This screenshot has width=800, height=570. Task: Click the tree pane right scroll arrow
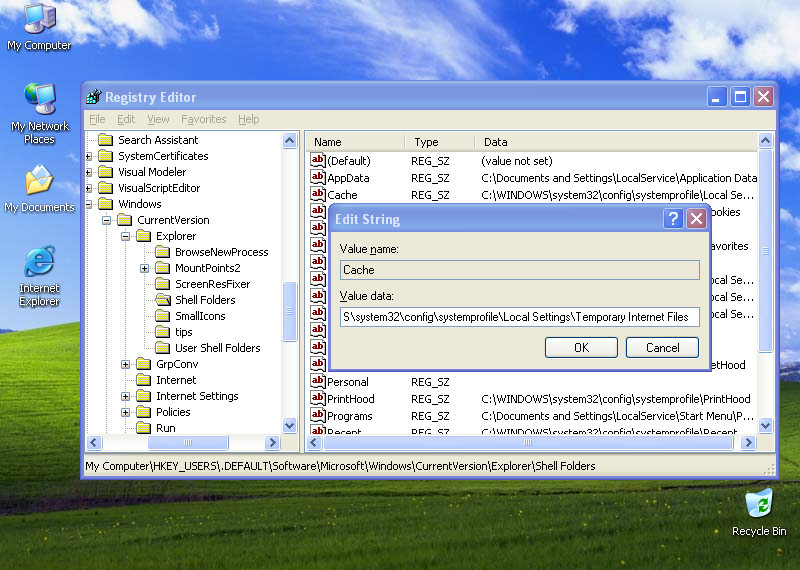[x=272, y=442]
